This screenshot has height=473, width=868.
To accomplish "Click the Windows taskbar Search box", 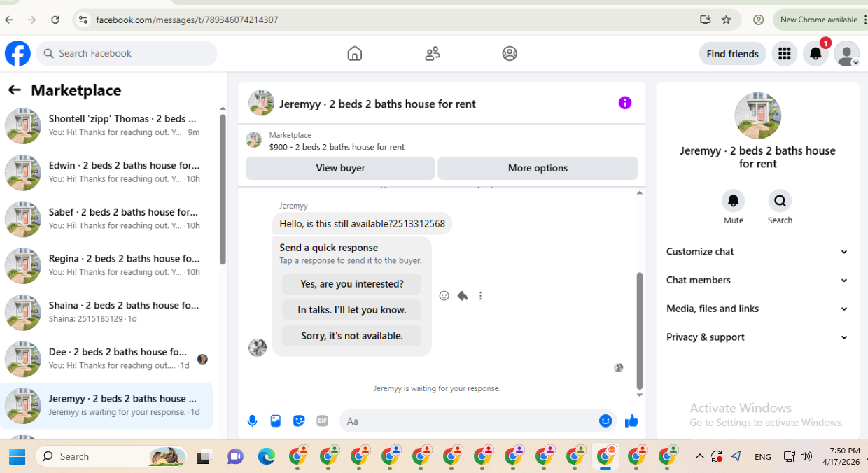I will click(111, 456).
